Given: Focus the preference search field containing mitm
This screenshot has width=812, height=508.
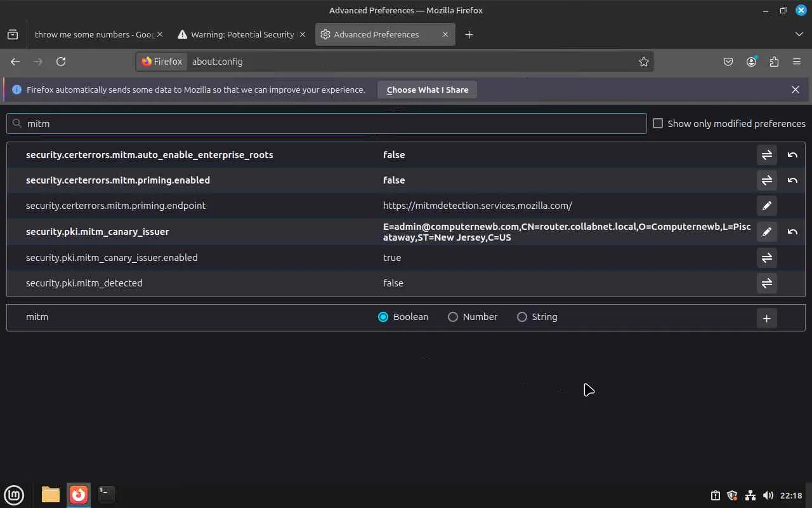Looking at the screenshot, I should [327, 123].
